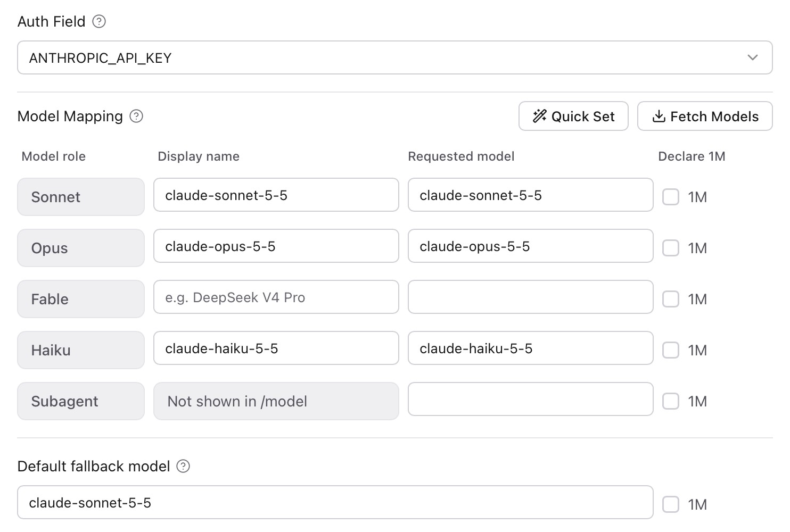The image size is (790, 532).
Task: Click the Sonnet model role label
Action: pyautogui.click(x=81, y=197)
